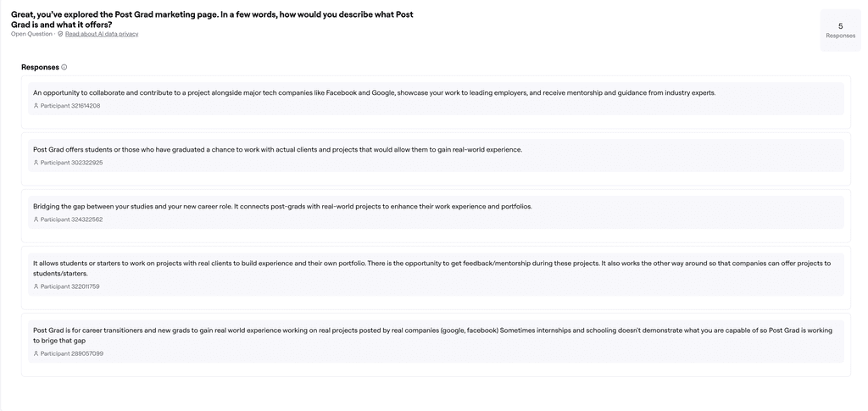868x411 pixels.
Task: Open the response starting Bridging the gap
Action: tap(436, 213)
